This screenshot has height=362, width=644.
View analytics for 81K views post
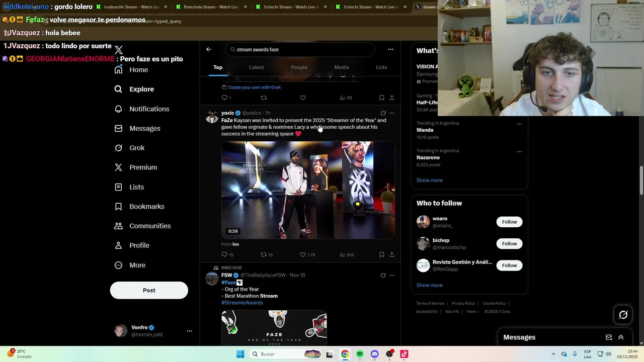click(347, 255)
